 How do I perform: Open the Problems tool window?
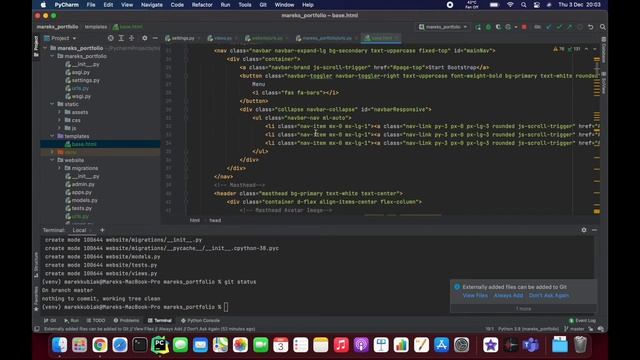tap(126, 320)
